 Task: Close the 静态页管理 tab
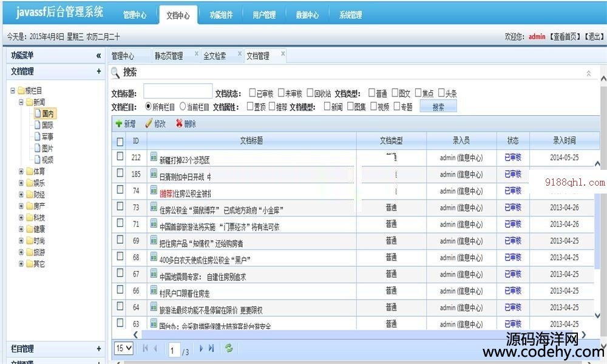[197, 53]
